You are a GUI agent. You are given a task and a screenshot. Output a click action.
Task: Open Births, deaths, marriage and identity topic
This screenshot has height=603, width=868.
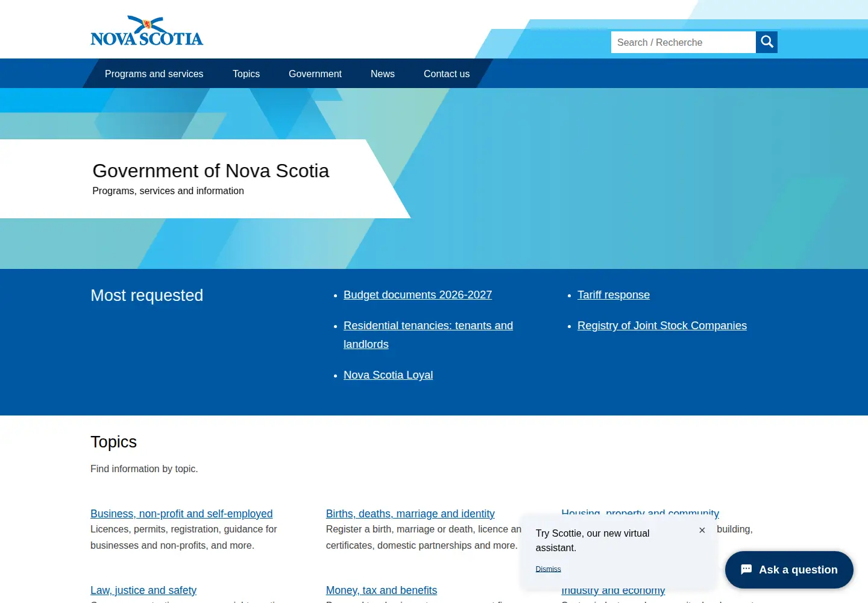coord(410,514)
